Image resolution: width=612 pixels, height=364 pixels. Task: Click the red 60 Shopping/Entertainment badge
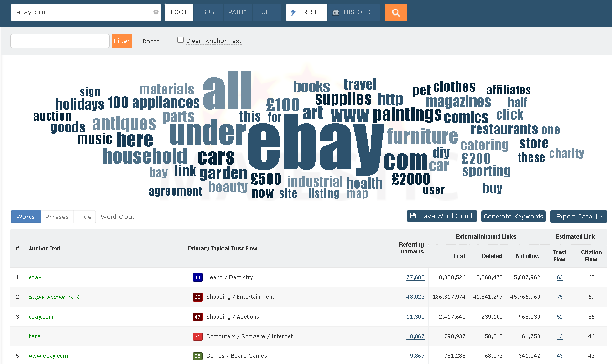(x=197, y=297)
